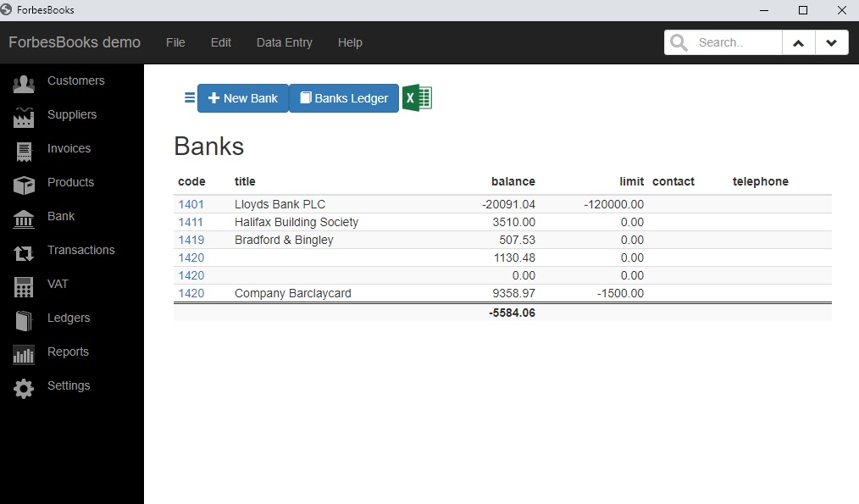Open Suppliers factory icon in sidebar
This screenshot has height=504, width=859.
24,118
